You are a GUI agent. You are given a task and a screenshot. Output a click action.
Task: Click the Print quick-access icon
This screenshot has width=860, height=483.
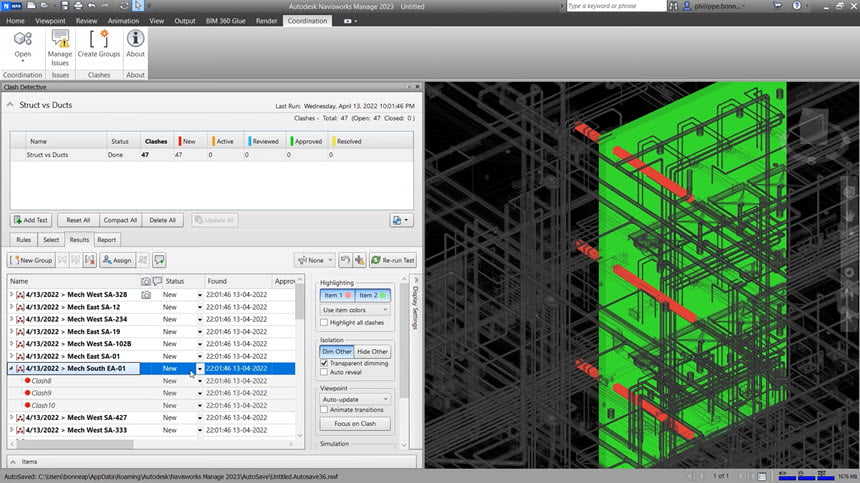[x=78, y=6]
